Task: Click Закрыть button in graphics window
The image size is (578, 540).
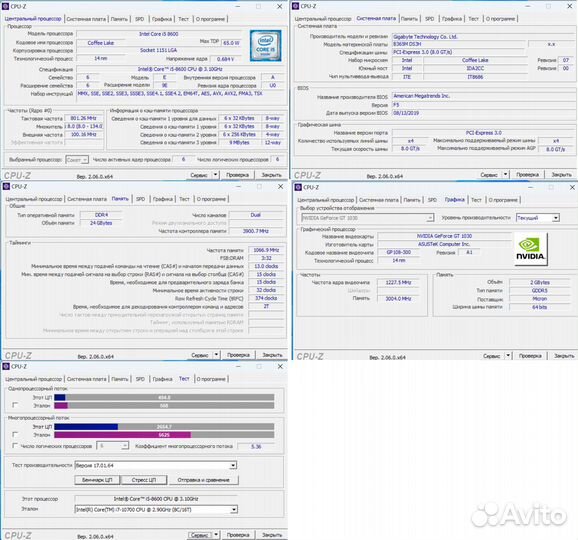Action: coord(564,355)
